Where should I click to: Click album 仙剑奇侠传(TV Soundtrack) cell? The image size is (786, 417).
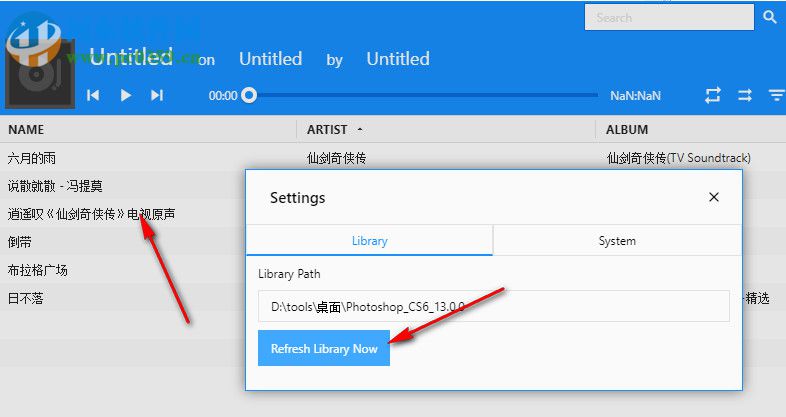click(x=678, y=158)
